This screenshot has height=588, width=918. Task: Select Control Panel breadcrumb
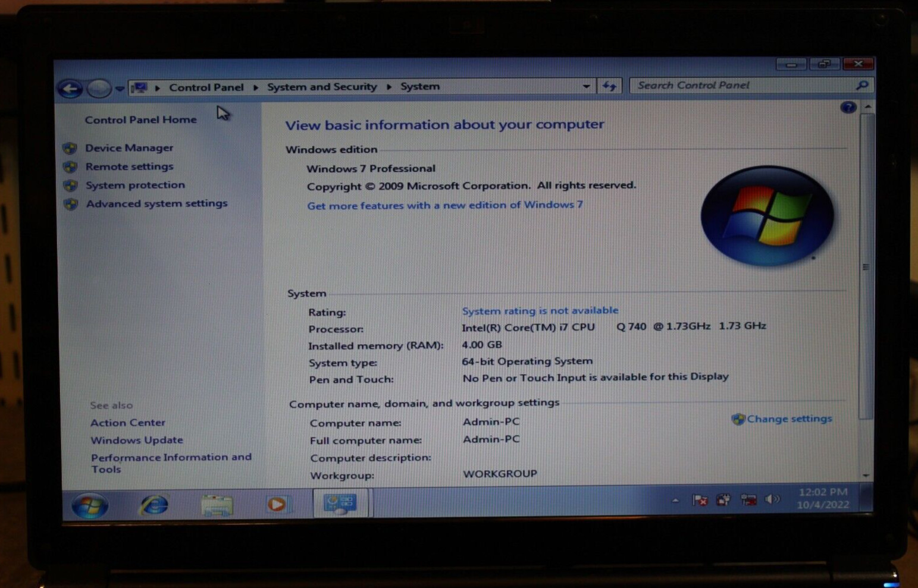[x=206, y=87]
